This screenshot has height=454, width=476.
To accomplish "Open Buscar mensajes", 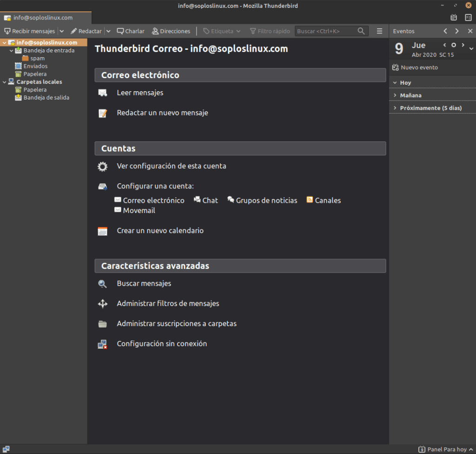I will tap(144, 284).
